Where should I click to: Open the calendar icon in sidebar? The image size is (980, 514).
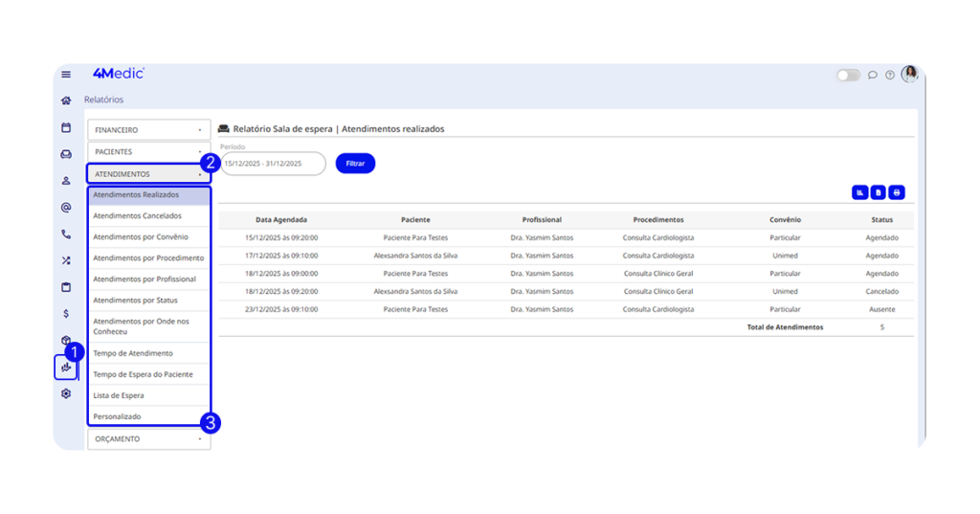pos(66,127)
